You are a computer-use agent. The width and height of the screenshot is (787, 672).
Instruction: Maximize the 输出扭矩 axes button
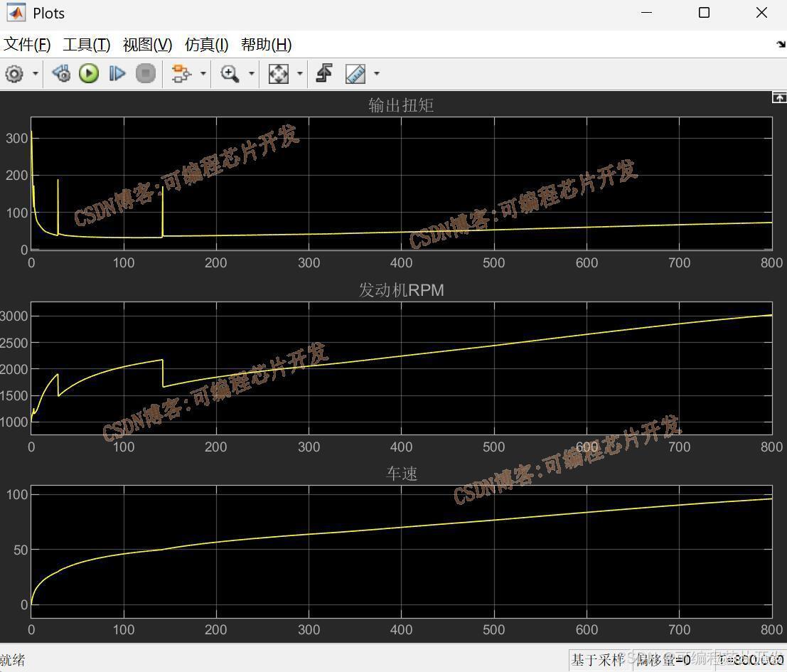point(779,98)
